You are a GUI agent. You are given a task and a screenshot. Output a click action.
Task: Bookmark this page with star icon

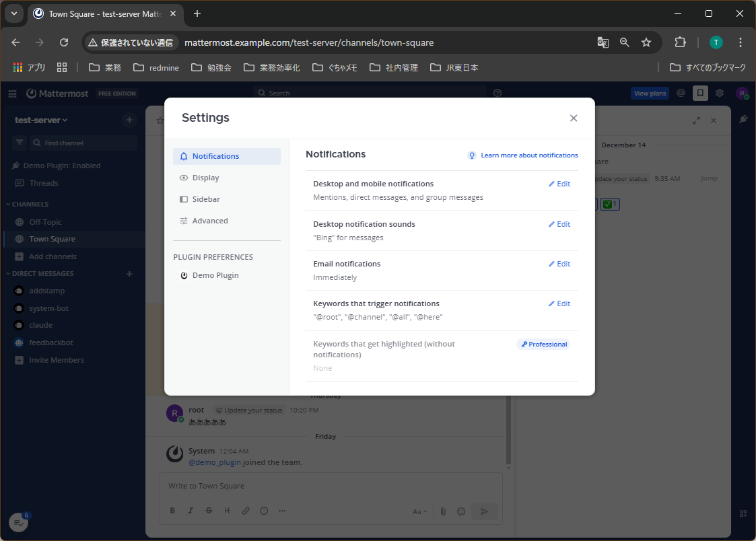[646, 42]
